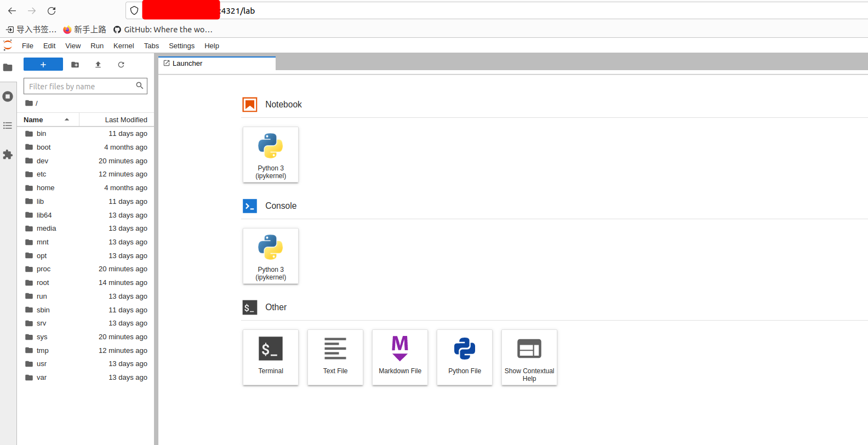Image resolution: width=868 pixels, height=445 pixels.
Task: Click the New Folder toolbar icon
Action: (x=75, y=65)
